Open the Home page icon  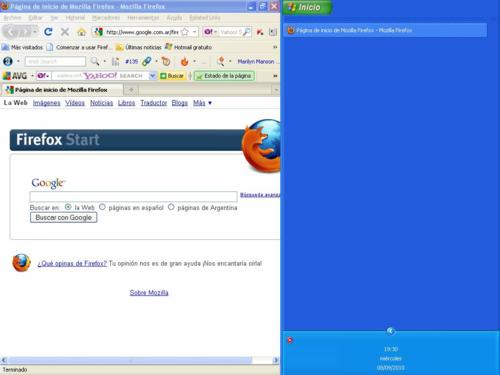81,32
